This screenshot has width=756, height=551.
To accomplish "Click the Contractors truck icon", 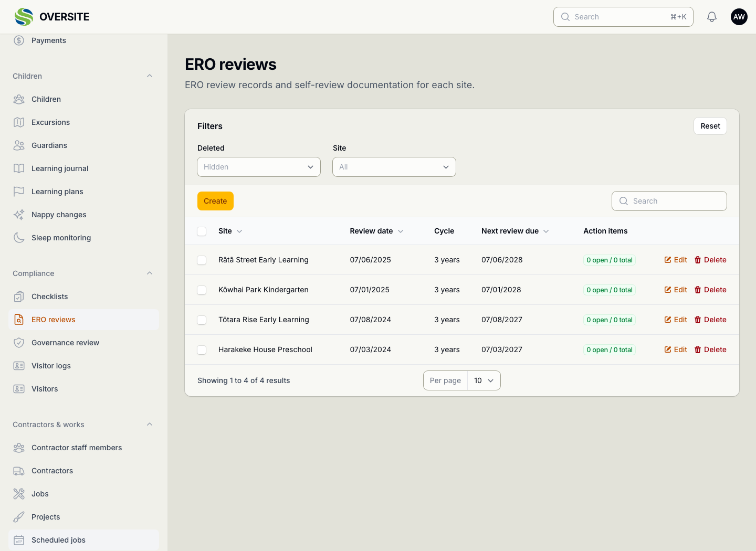I will point(19,471).
